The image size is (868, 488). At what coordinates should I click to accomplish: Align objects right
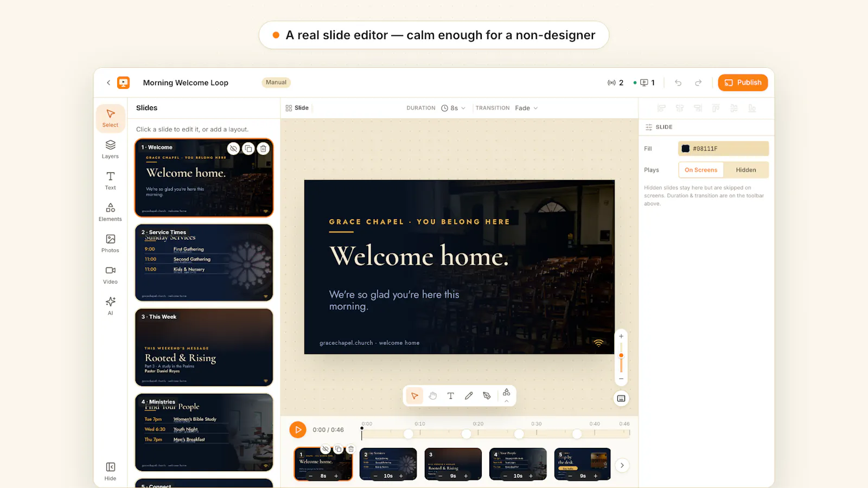pos(698,108)
